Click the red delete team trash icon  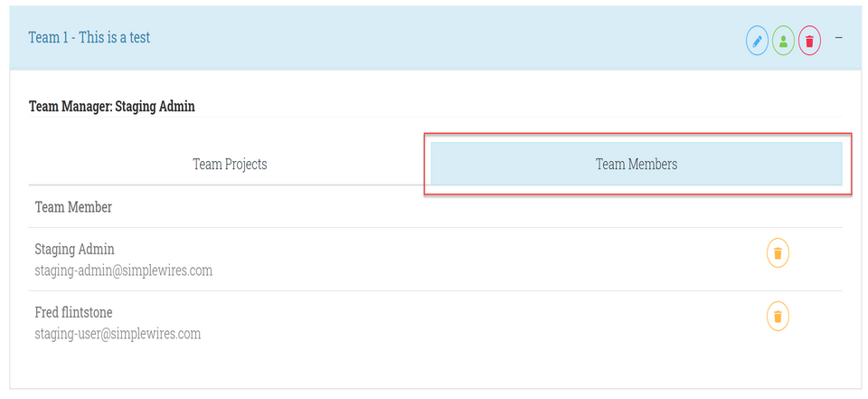(x=809, y=41)
